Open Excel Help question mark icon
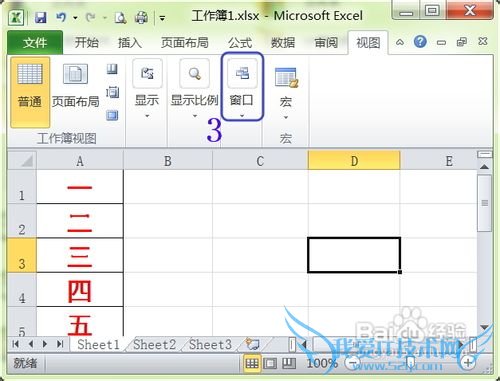 (x=420, y=42)
